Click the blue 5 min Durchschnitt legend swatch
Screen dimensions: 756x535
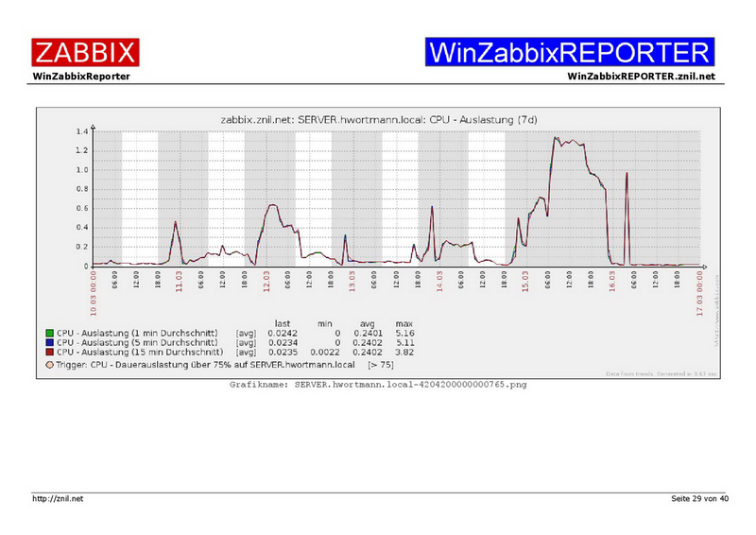click(50, 343)
